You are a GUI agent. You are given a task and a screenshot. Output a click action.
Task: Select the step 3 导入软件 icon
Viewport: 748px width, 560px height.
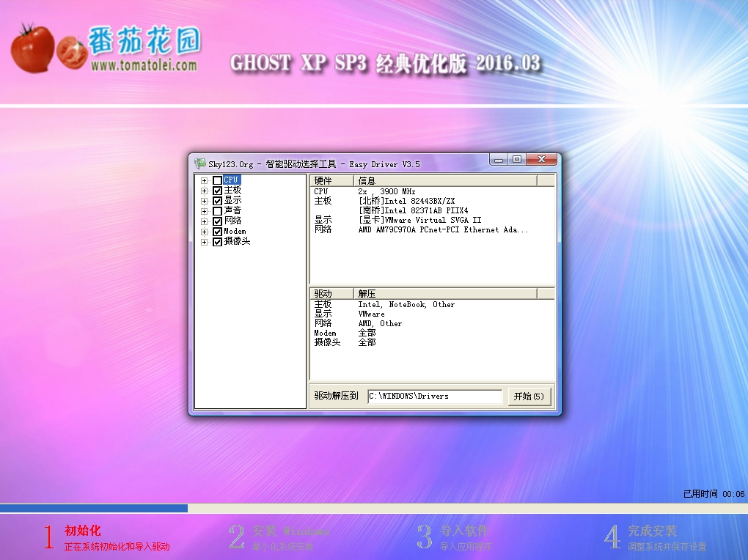tap(425, 536)
